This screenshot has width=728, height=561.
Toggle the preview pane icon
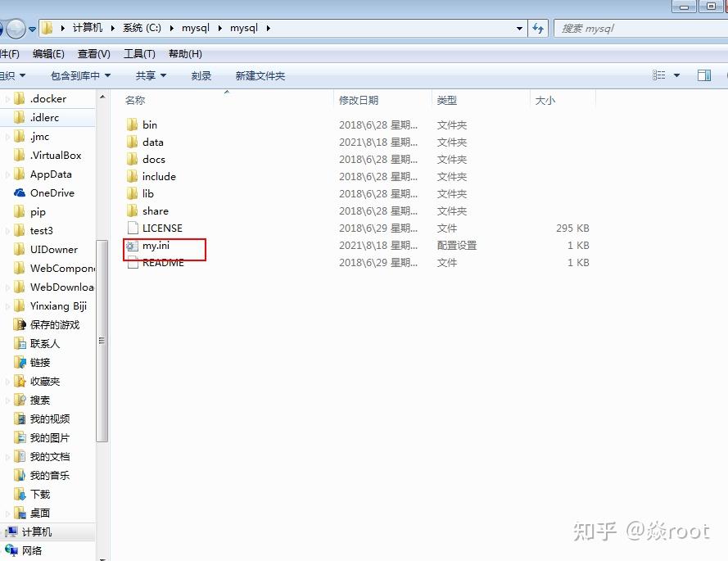coord(704,75)
